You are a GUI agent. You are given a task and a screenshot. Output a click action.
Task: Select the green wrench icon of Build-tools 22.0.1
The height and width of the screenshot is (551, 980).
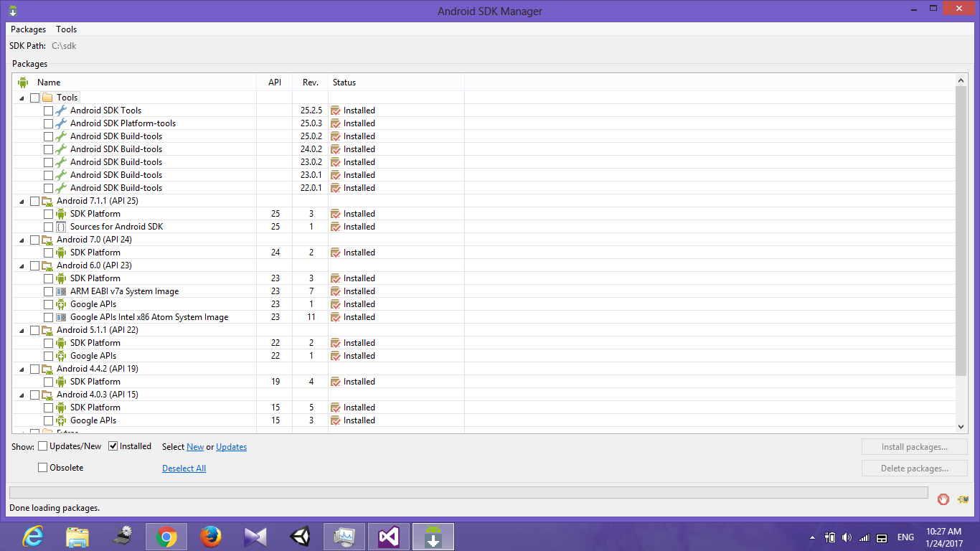point(61,188)
